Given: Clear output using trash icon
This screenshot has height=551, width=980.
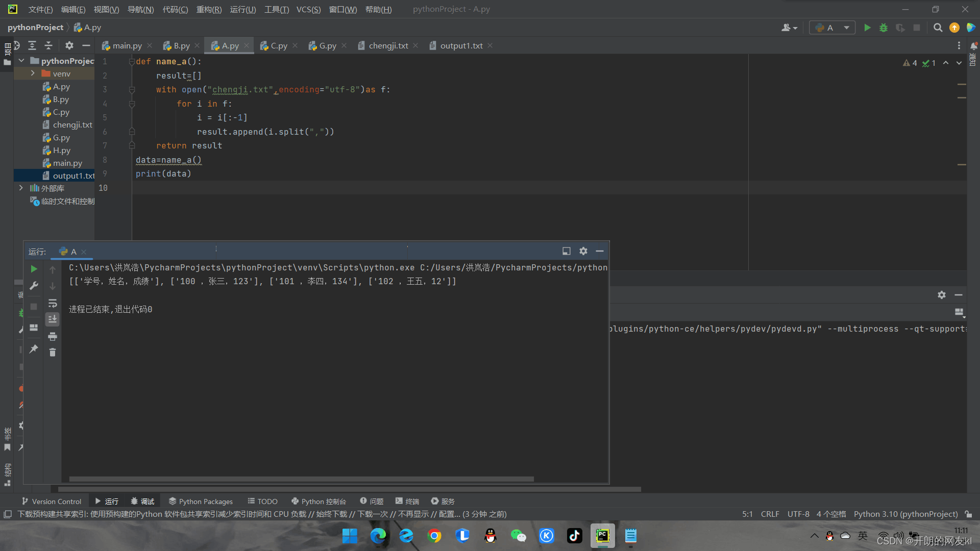Looking at the screenshot, I should tap(52, 353).
